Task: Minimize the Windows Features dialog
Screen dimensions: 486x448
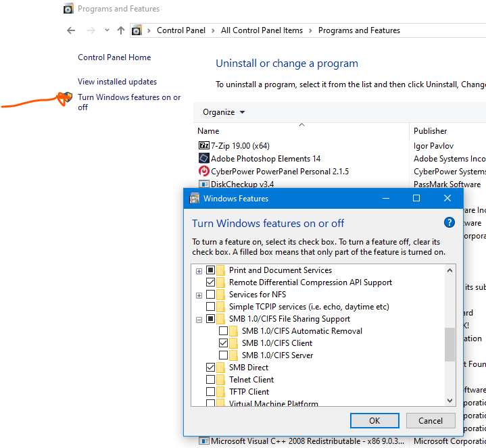Action: pos(386,198)
